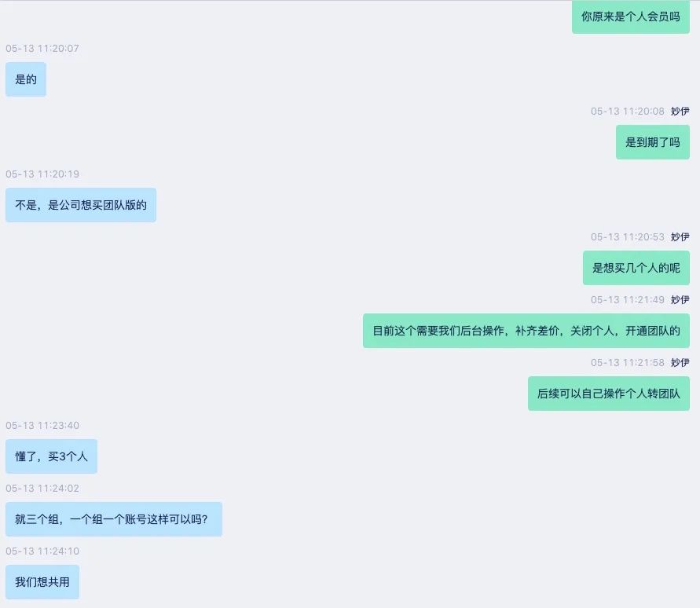Click the agent bubble '是想买几个人的呢'
Viewport: 700px width, 608px height.
(636, 268)
